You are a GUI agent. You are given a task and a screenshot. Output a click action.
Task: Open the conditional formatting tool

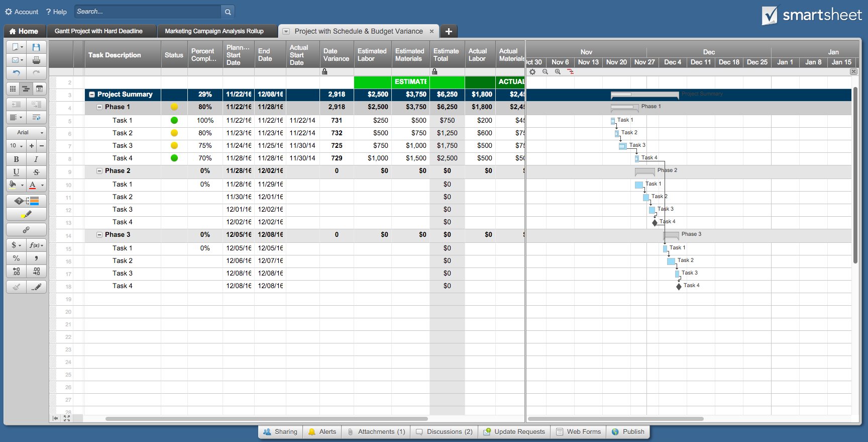click(26, 201)
